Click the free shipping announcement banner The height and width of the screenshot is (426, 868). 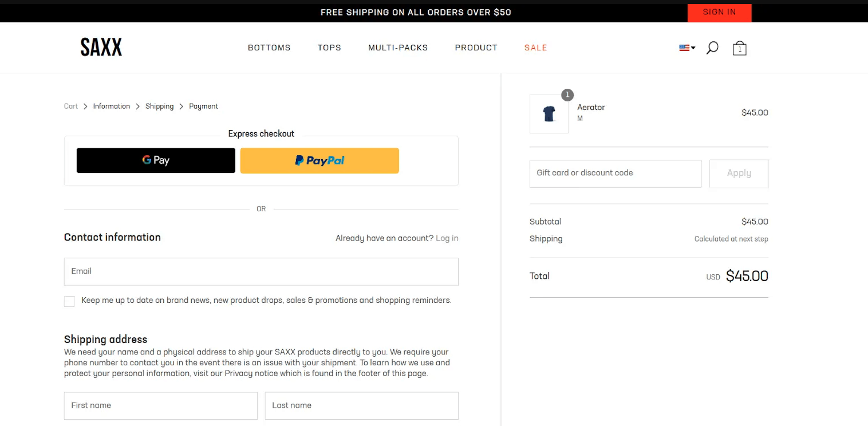click(416, 12)
